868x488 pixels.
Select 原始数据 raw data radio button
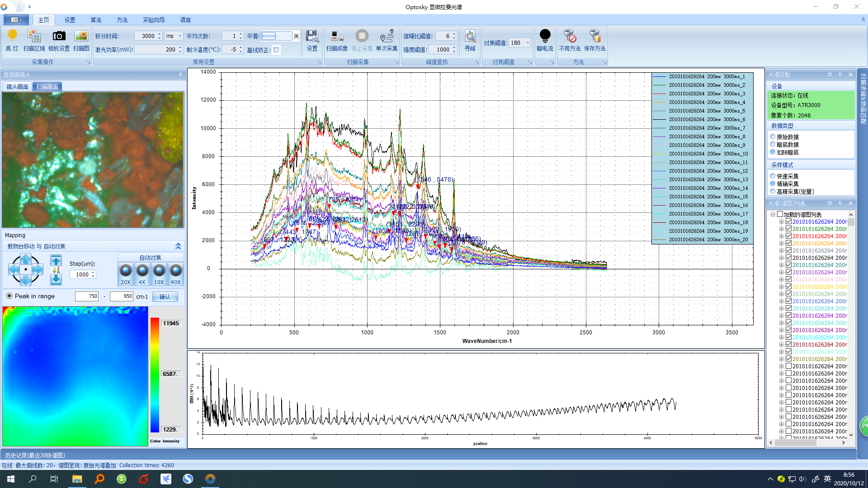click(773, 137)
